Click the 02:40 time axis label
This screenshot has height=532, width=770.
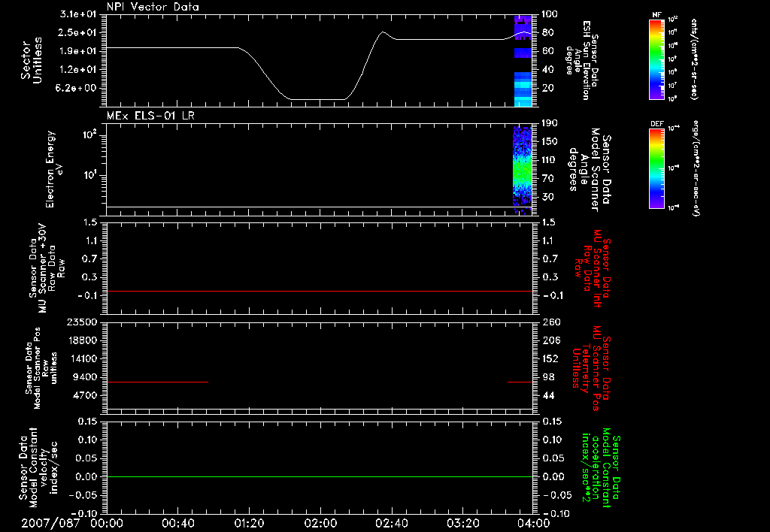391,523
